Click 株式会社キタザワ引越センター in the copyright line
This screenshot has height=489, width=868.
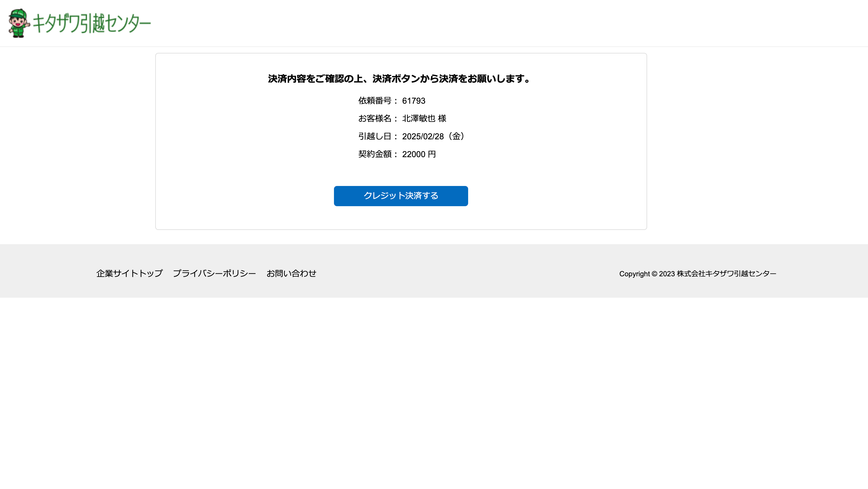[x=726, y=274]
